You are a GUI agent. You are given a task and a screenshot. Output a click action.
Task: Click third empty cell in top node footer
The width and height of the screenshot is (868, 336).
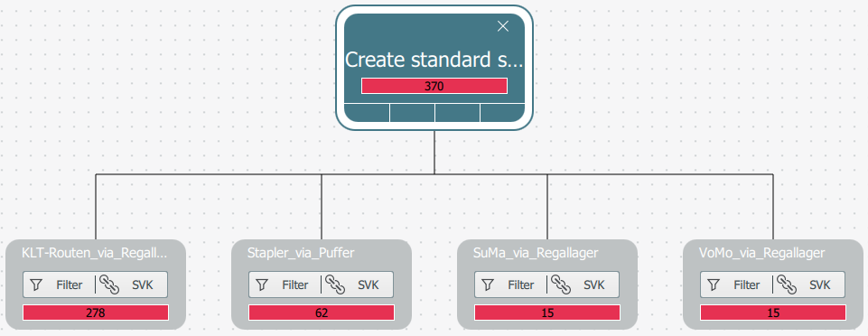pos(457,112)
